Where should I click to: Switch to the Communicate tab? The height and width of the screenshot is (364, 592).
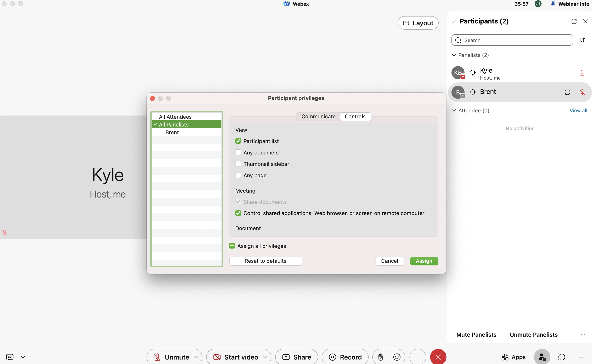click(x=318, y=117)
